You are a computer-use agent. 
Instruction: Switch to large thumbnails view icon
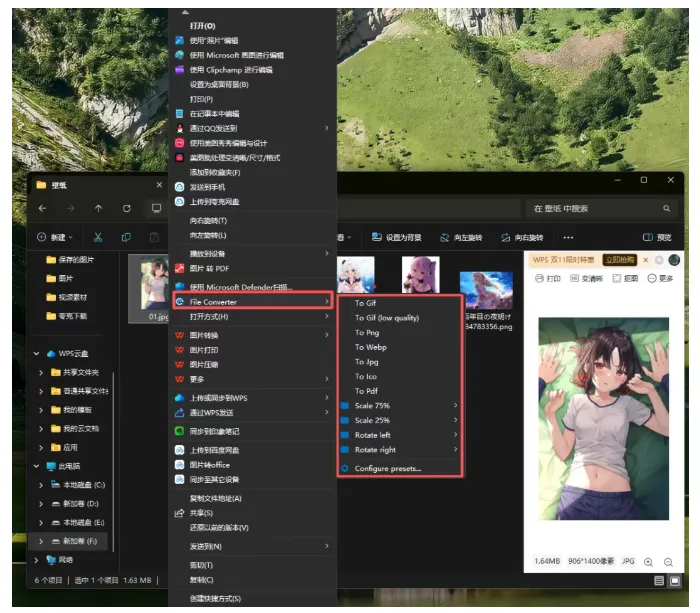click(x=675, y=580)
